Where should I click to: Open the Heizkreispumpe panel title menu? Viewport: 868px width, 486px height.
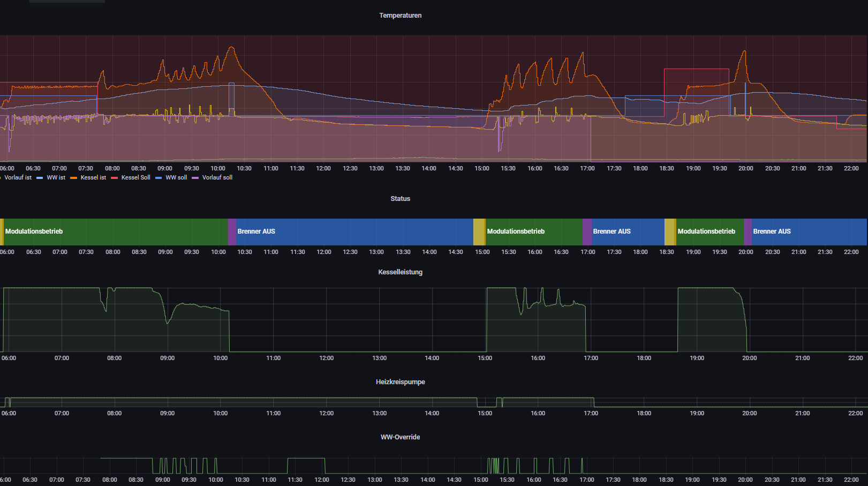click(x=400, y=382)
